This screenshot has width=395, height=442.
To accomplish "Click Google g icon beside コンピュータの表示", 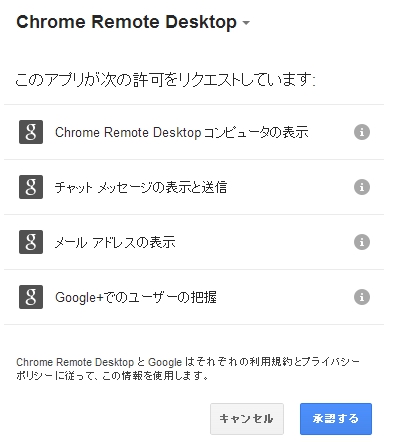I will coord(31,132).
